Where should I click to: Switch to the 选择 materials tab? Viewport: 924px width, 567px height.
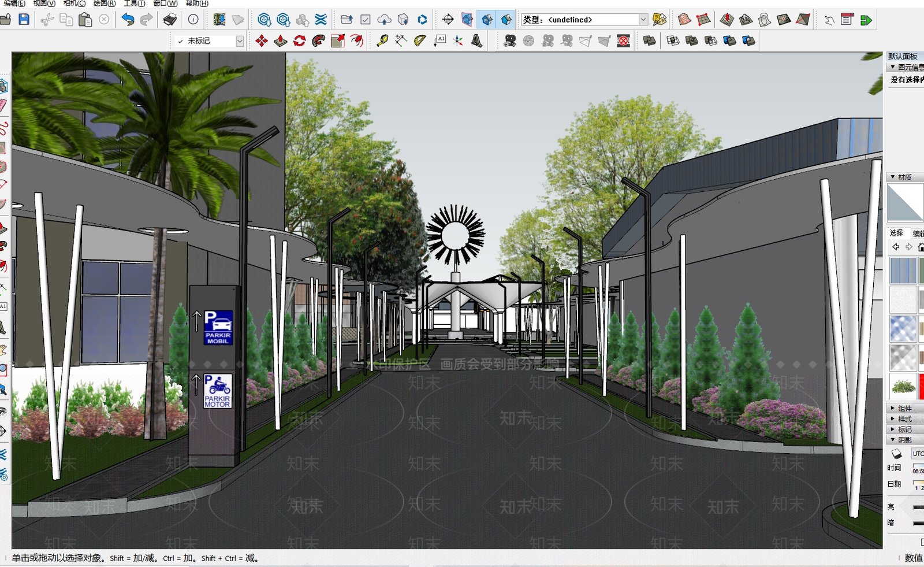896,233
